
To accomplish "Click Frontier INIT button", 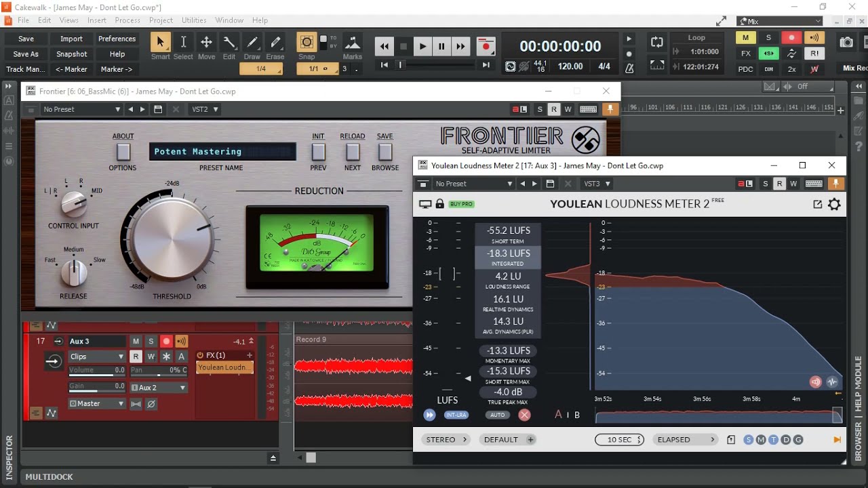I will (x=318, y=150).
